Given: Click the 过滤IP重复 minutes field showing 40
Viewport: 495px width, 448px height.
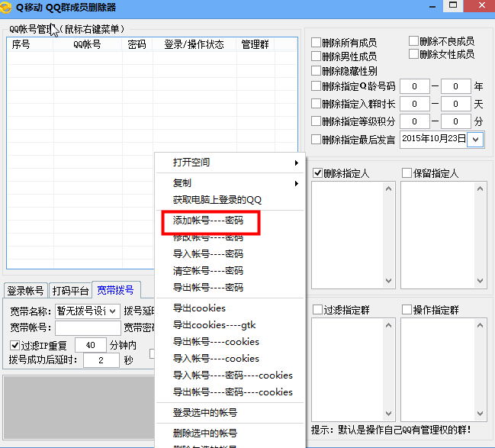Looking at the screenshot, I should (91, 345).
